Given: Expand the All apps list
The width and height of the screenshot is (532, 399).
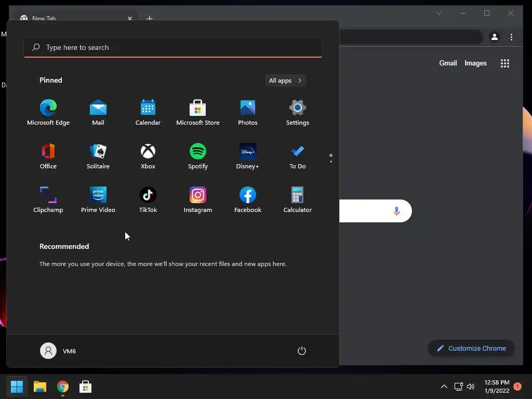Looking at the screenshot, I should 285,81.
